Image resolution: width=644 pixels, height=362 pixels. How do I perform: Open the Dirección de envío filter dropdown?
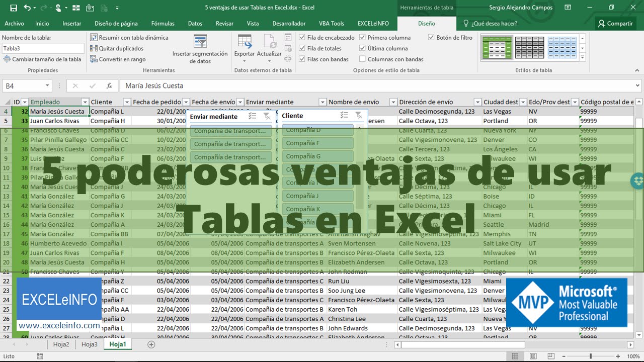pyautogui.click(x=477, y=102)
